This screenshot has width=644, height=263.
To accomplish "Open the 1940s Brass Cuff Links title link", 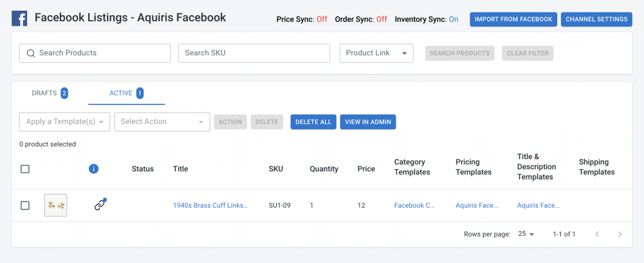I will pos(210,206).
